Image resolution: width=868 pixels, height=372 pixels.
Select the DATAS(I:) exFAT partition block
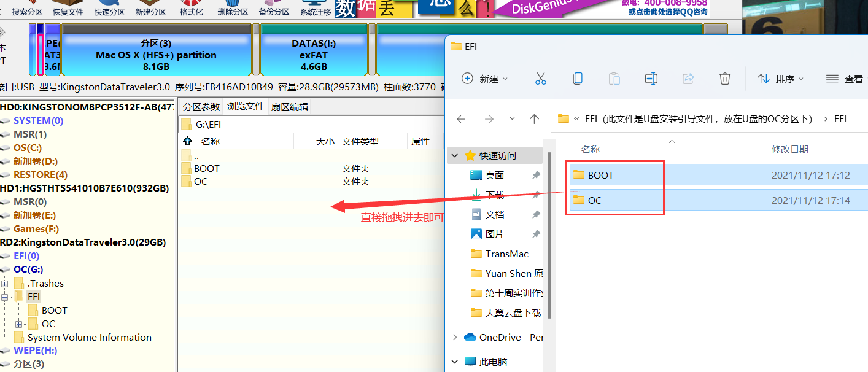pos(314,55)
